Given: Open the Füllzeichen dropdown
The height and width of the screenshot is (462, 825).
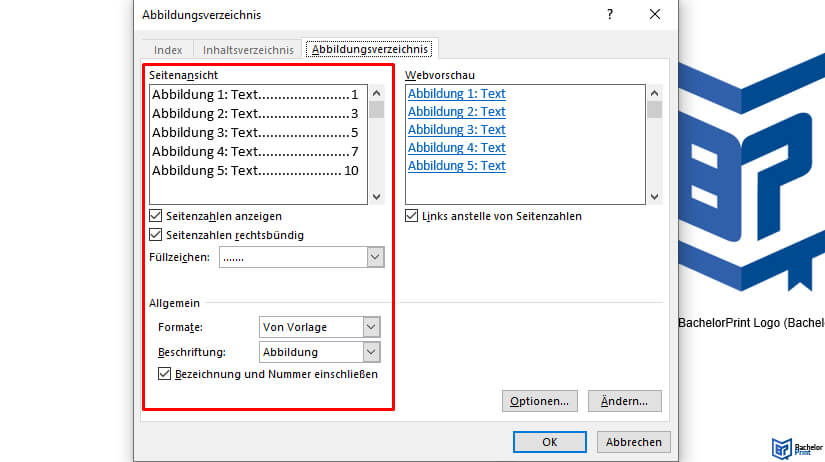Looking at the screenshot, I should coord(375,257).
